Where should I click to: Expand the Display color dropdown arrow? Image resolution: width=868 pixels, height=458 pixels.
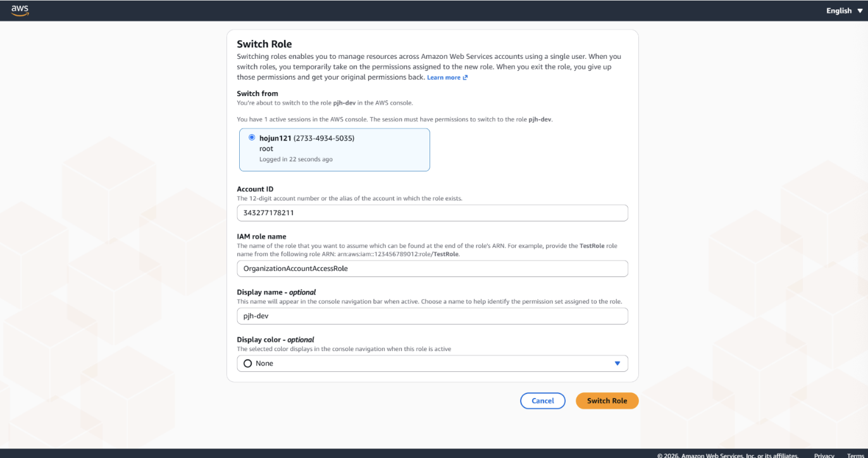tap(617, 364)
